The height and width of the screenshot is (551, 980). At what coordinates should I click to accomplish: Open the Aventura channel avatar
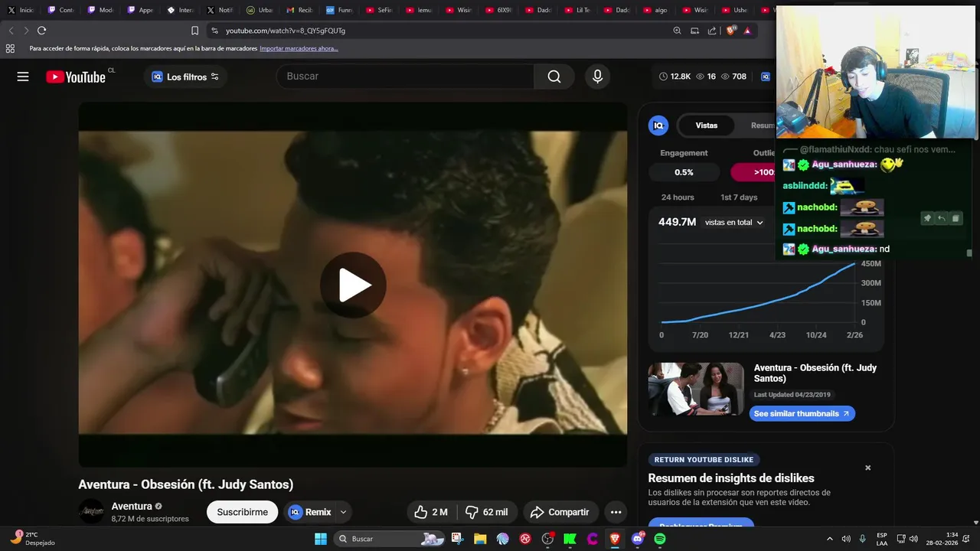click(x=92, y=511)
